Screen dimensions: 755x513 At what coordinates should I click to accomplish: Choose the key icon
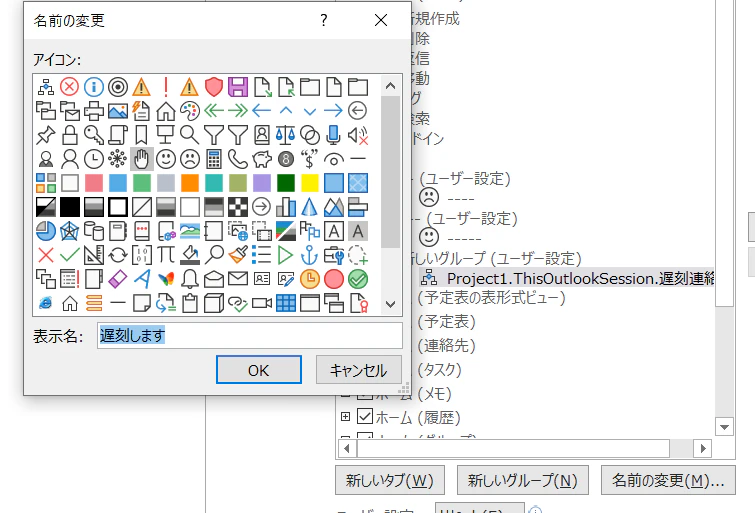[93, 135]
